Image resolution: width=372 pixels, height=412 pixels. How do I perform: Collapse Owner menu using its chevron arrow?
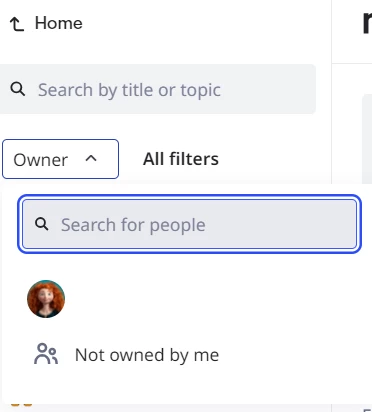click(x=91, y=159)
